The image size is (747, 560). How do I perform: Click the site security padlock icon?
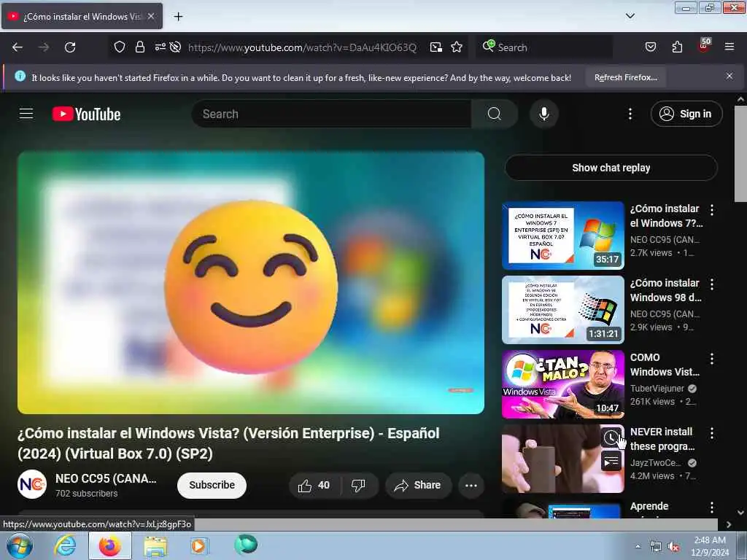[139, 47]
